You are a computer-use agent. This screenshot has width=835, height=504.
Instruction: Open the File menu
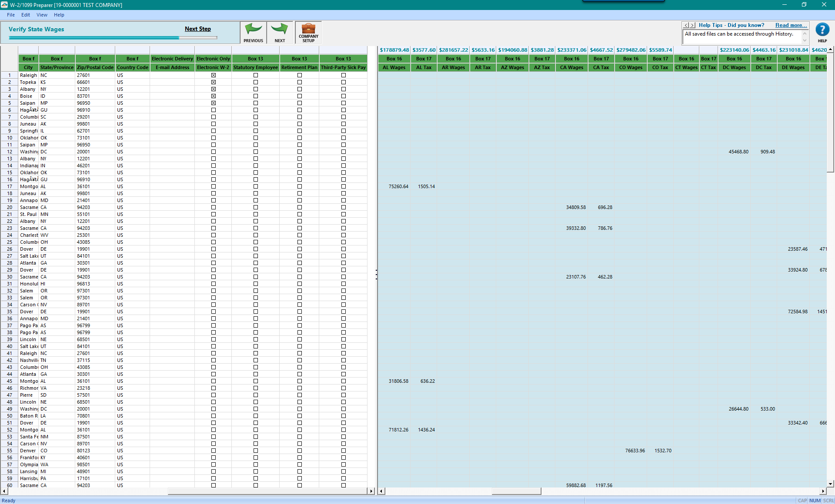(x=11, y=15)
